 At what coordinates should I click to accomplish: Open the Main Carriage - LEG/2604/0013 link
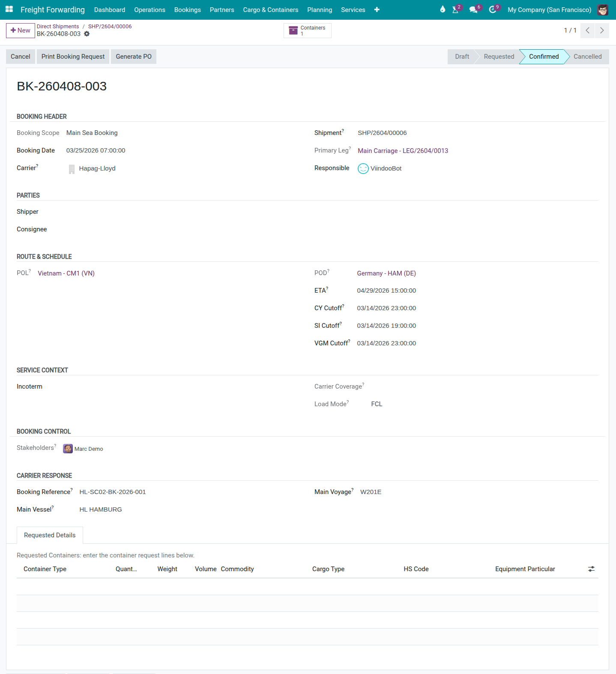click(x=403, y=151)
